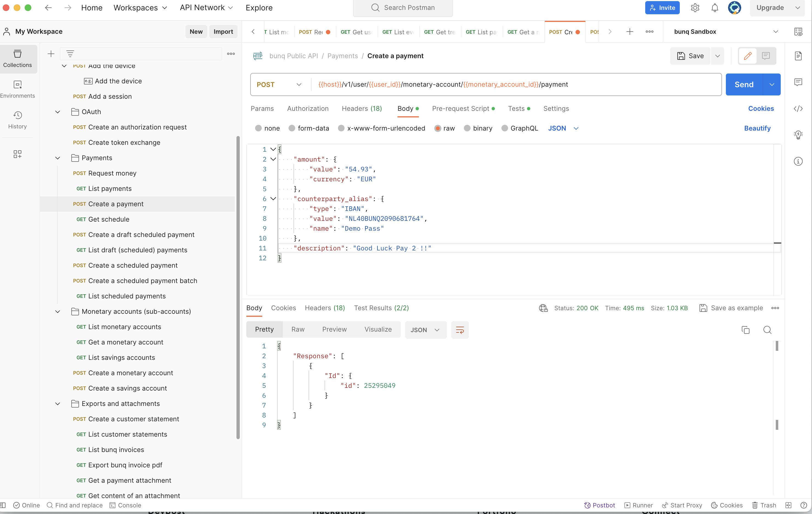
Task: Open the Console from status bar
Action: [x=125, y=505]
